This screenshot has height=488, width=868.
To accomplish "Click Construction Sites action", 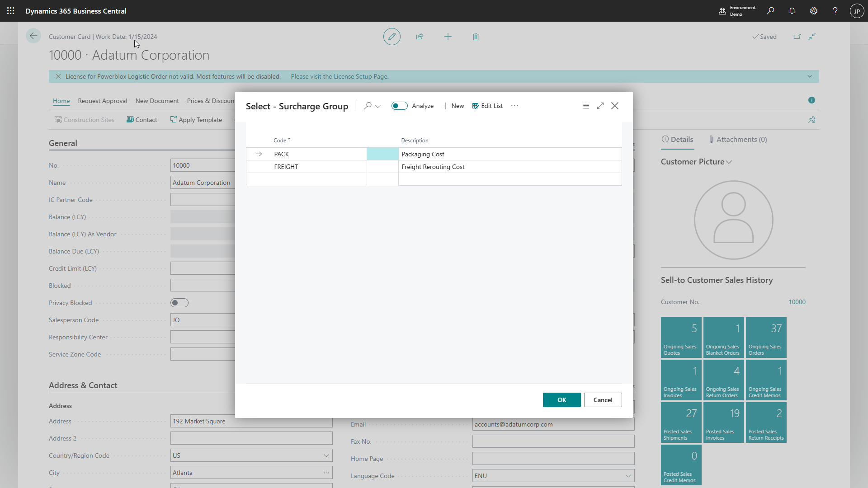I will pyautogui.click(x=85, y=120).
